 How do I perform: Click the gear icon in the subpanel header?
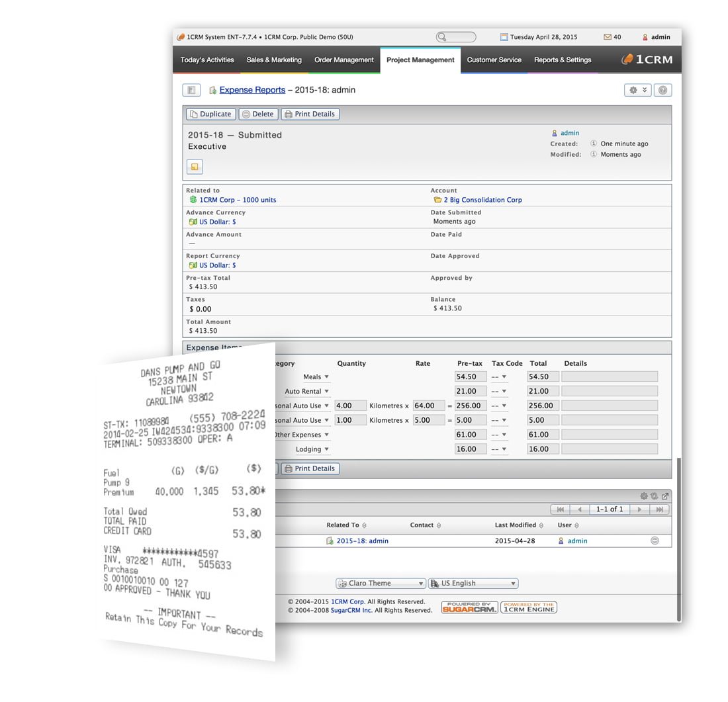click(644, 496)
